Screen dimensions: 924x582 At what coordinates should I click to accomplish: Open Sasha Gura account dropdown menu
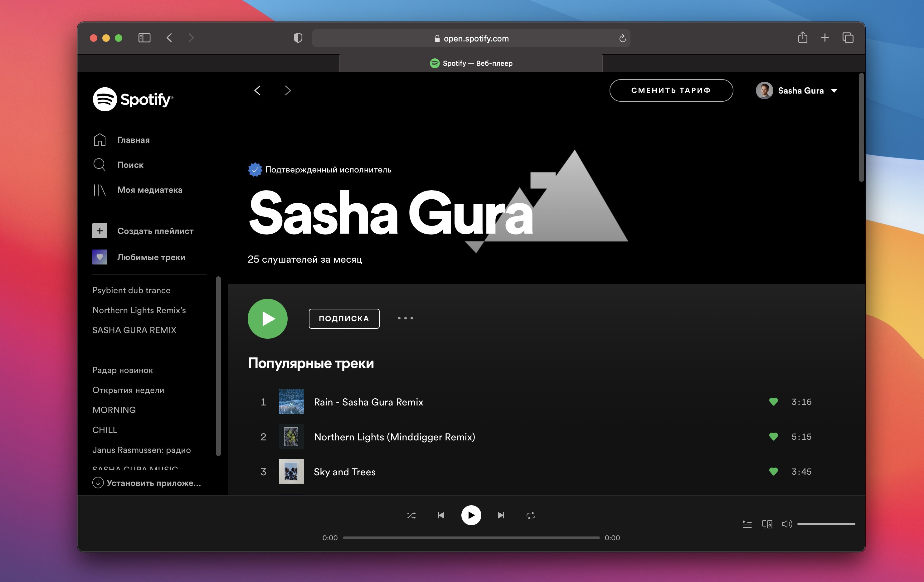click(x=797, y=91)
